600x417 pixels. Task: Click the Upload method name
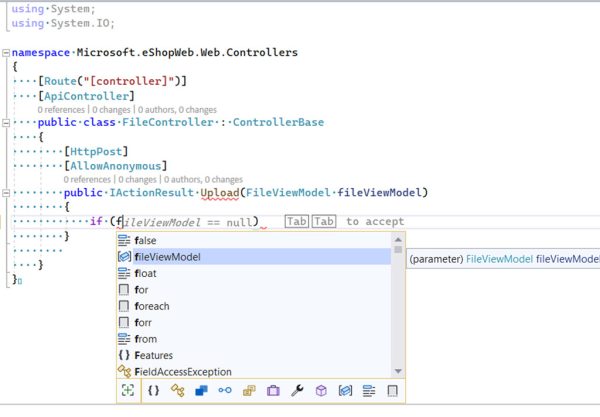coord(220,193)
